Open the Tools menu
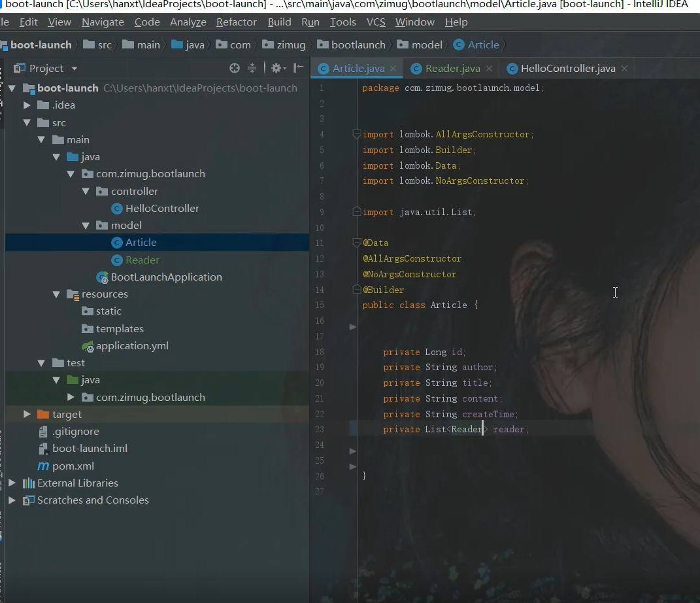 pyautogui.click(x=343, y=22)
